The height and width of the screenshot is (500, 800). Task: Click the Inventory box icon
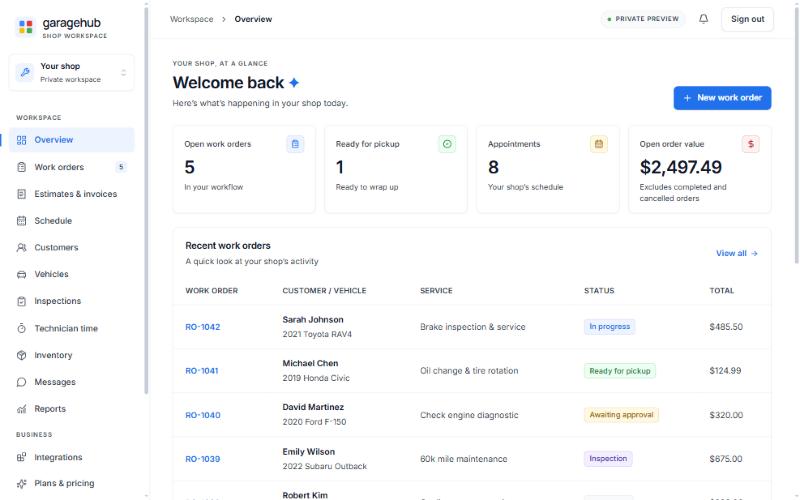tap(21, 355)
